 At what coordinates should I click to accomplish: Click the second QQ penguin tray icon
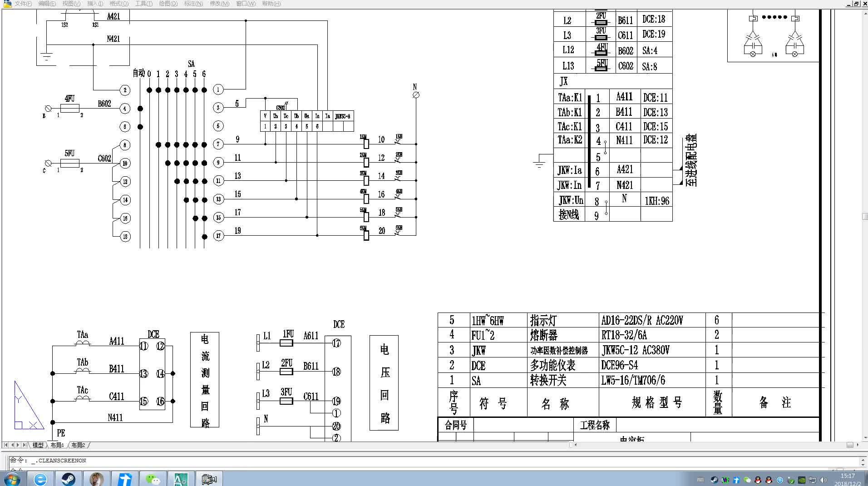[769, 480]
